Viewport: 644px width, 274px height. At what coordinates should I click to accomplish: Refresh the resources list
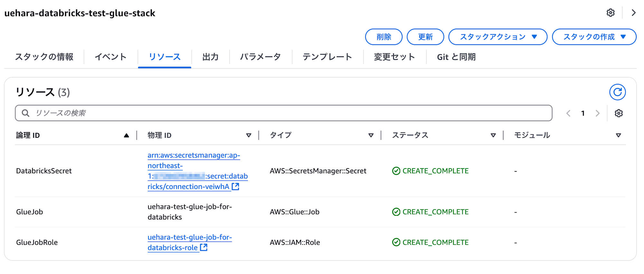coord(617,92)
